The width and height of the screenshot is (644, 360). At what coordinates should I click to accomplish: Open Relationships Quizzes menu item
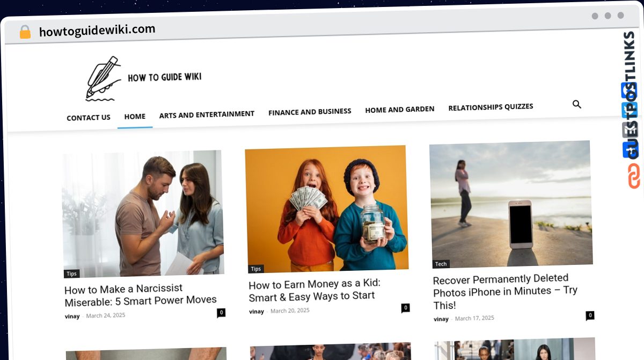pos(491,107)
